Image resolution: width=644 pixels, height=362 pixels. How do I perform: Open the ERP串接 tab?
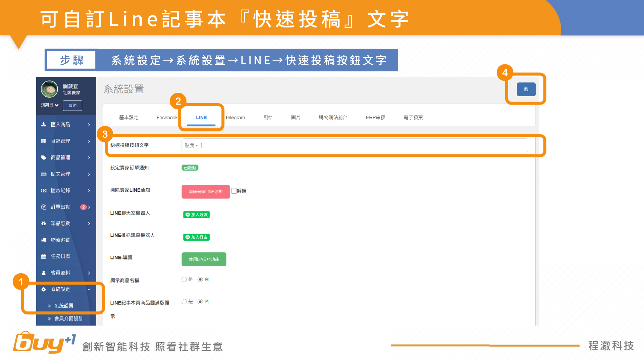coord(375,118)
